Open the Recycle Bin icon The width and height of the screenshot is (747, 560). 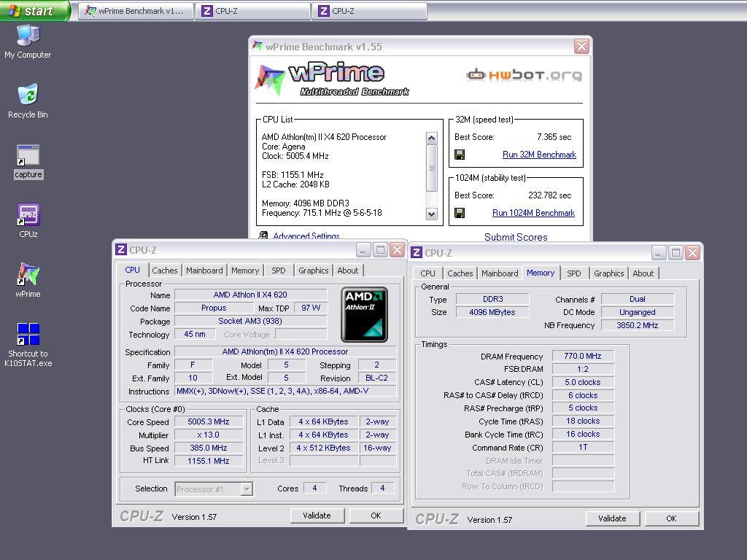pos(28,101)
